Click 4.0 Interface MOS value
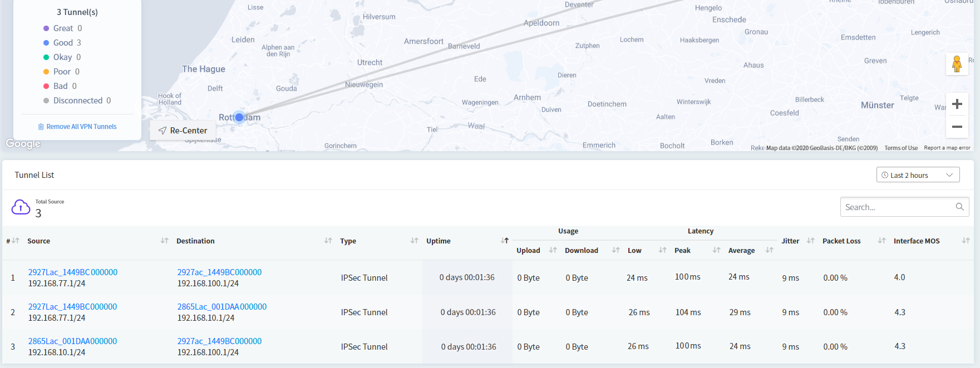The height and width of the screenshot is (368, 980). coord(900,277)
